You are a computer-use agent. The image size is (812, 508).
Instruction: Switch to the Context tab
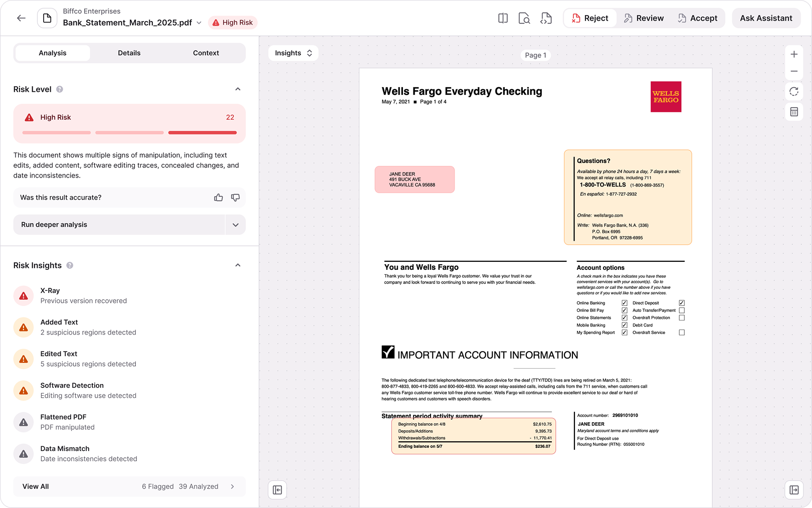coord(206,53)
